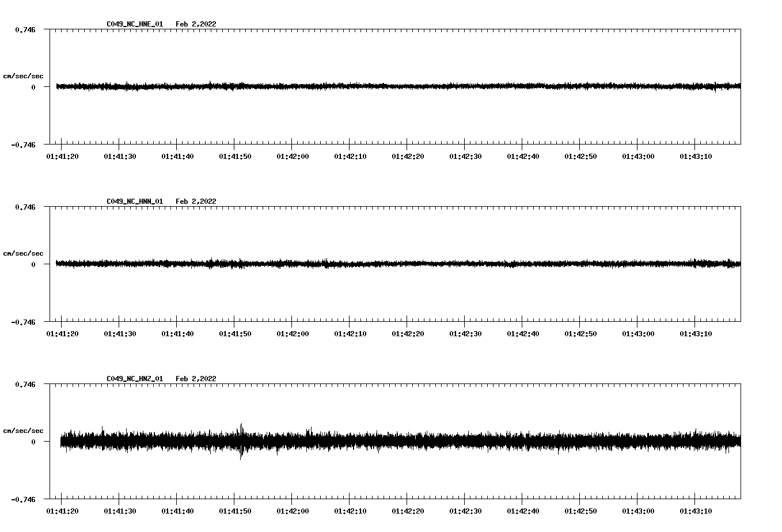Click the 01:42:40 time label under HNN plot

coord(523,334)
